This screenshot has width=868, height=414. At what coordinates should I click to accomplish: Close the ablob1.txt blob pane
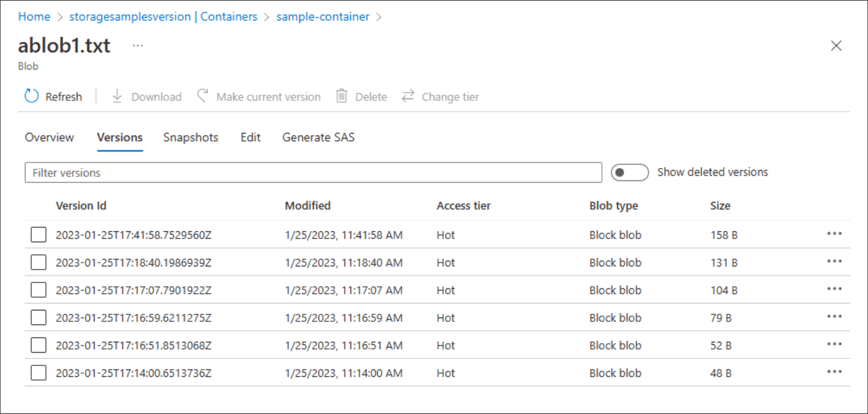tap(836, 45)
